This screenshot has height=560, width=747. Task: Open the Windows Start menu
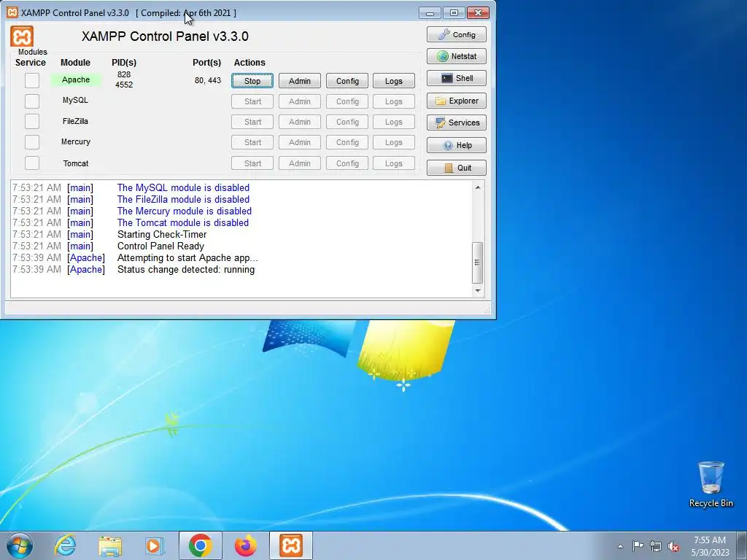(x=20, y=545)
